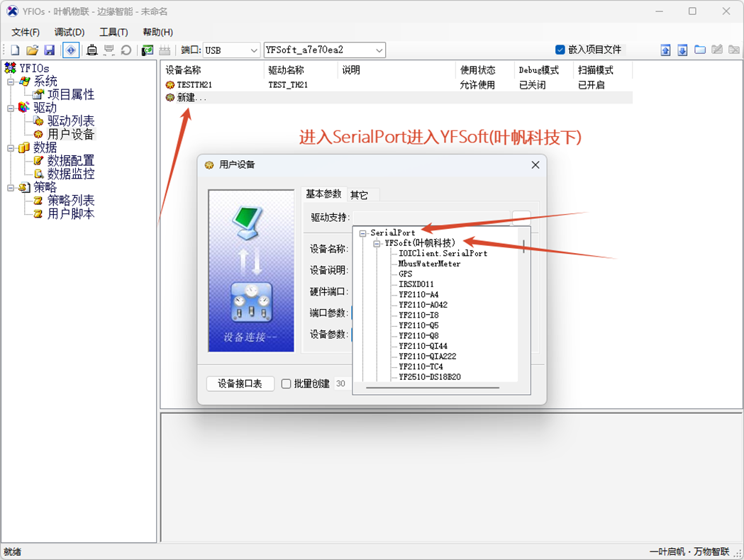Viewport: 744px width, 560px height.
Task: Select 用户设备 in the tree
Action: 71,135
